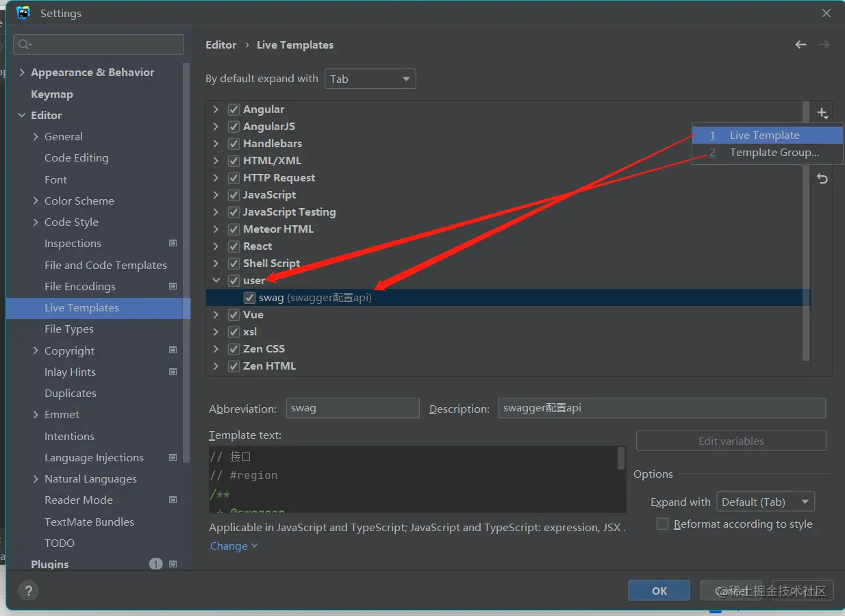Toggle the HTTP Request group checkbox
The image size is (845, 616).
[x=234, y=178]
